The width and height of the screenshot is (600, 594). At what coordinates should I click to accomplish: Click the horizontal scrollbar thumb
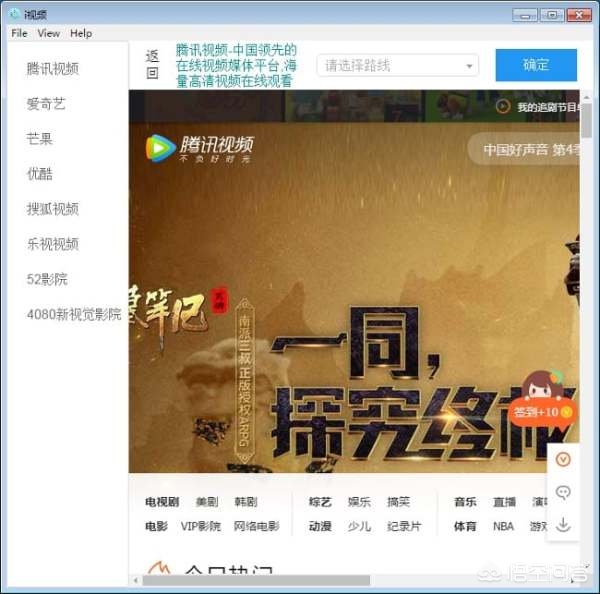click(256, 580)
